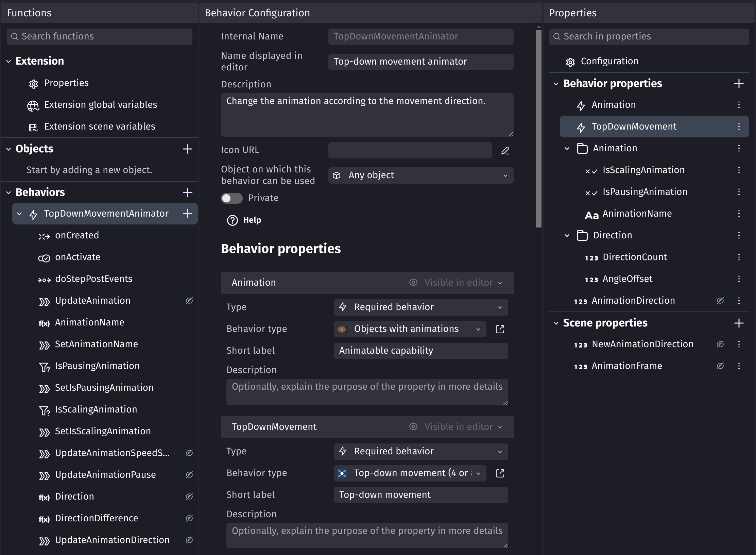Open options menu for TopDownMovement property
The height and width of the screenshot is (555, 756).
(x=739, y=127)
